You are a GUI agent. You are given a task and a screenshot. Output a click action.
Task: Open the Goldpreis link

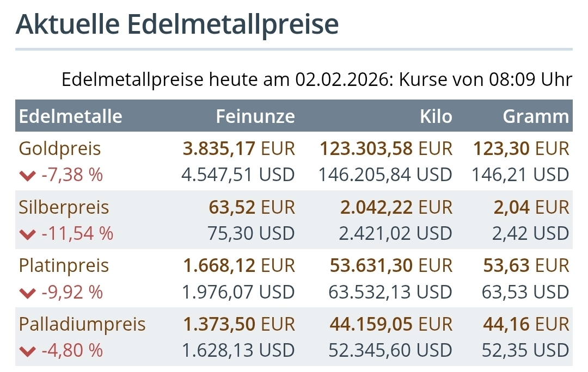60,148
